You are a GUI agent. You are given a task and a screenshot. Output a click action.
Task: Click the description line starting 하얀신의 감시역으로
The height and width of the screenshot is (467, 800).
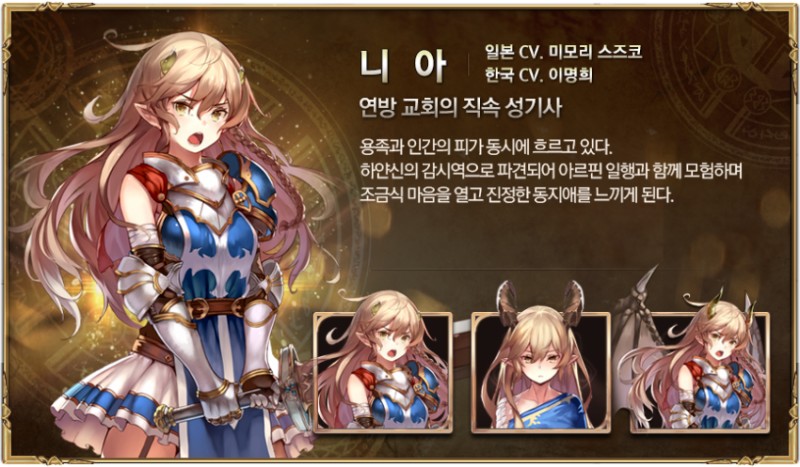point(551,172)
